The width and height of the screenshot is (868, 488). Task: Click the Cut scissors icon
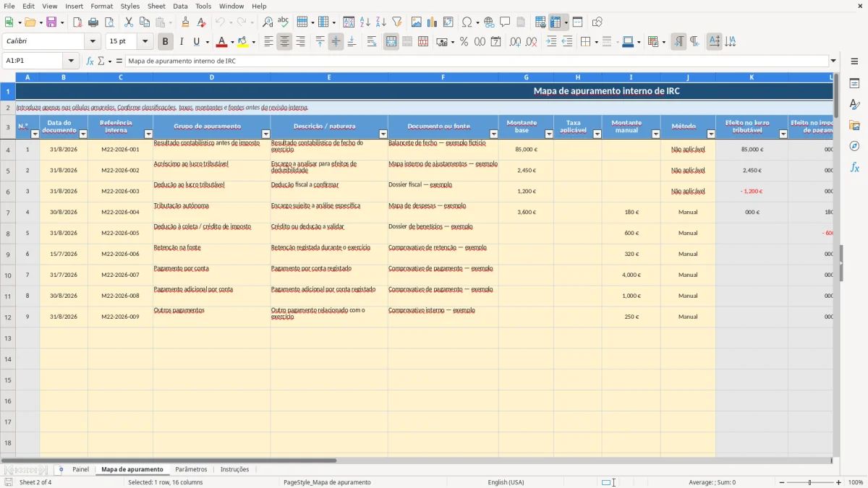coord(129,22)
